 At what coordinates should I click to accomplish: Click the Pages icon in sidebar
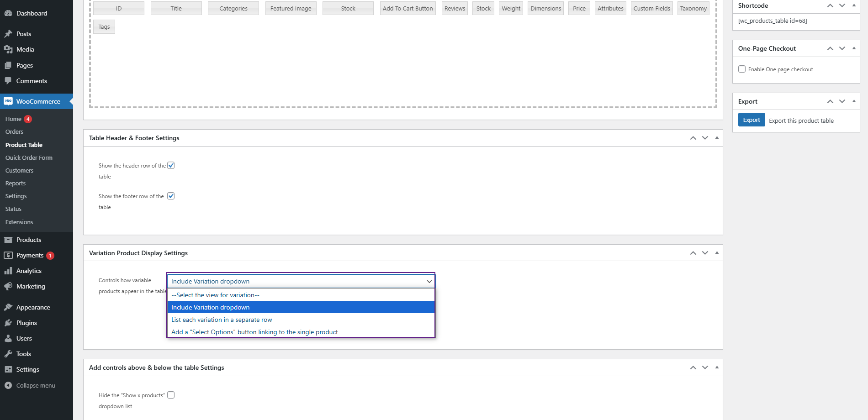click(x=8, y=65)
